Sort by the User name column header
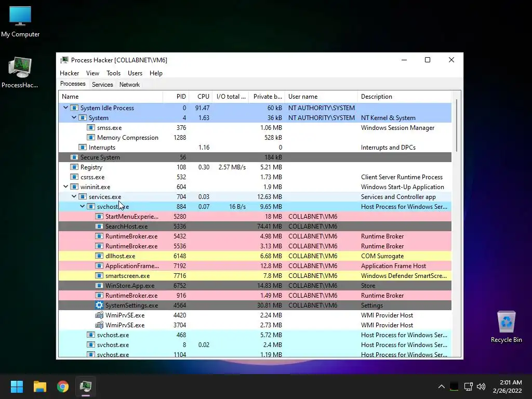The height and width of the screenshot is (399, 532). (x=321, y=97)
